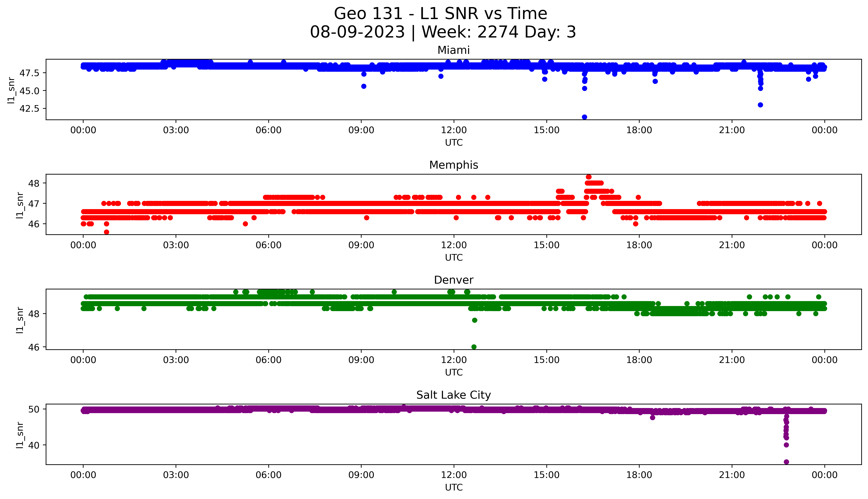Image resolution: width=868 pixels, height=499 pixels.
Task: Click the '08-09-2023 | Week: 2274 Day: 3' subtitle
Action: click(x=443, y=32)
